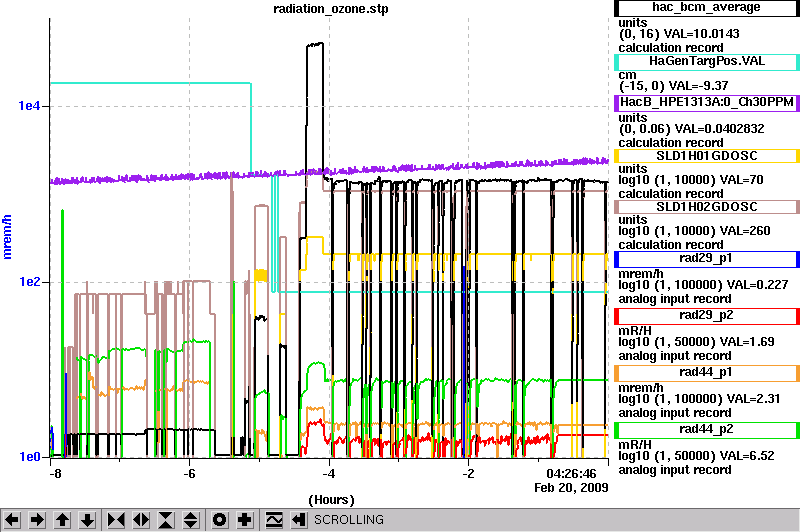Click the SCROLLING status label
The height and width of the screenshot is (532, 800).
click(349, 520)
